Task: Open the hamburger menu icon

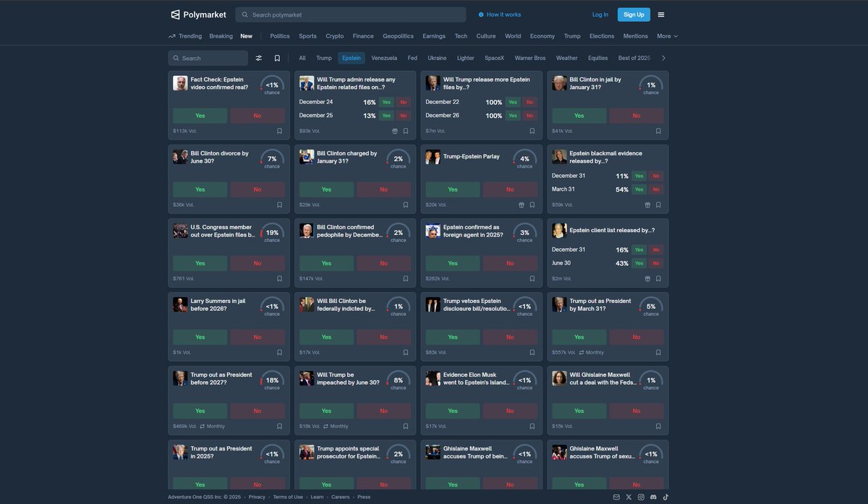Action: pos(661,14)
